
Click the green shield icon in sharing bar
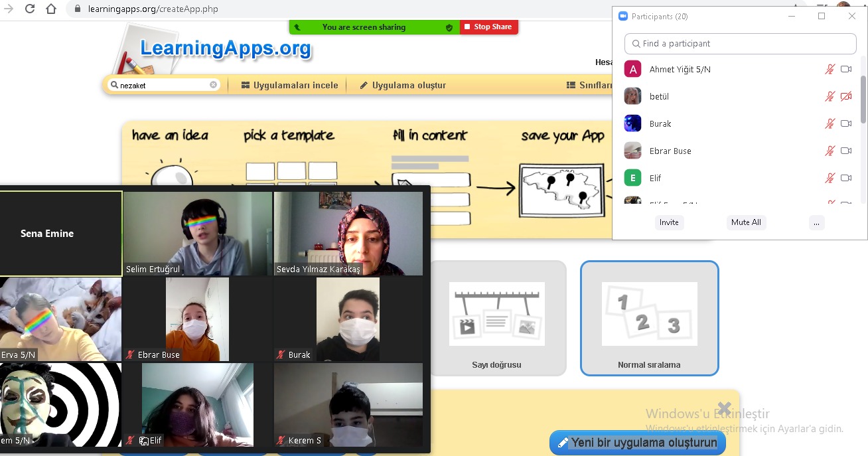pos(449,27)
